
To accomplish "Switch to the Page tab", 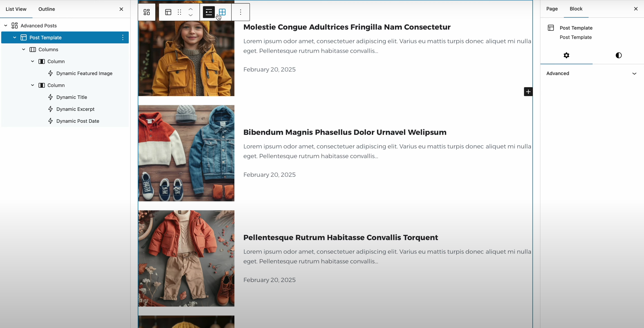I will pos(552,9).
